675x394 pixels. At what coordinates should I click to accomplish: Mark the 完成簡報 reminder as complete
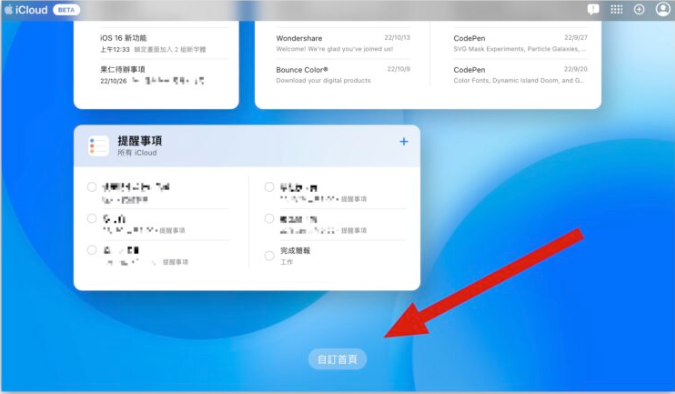(x=269, y=256)
